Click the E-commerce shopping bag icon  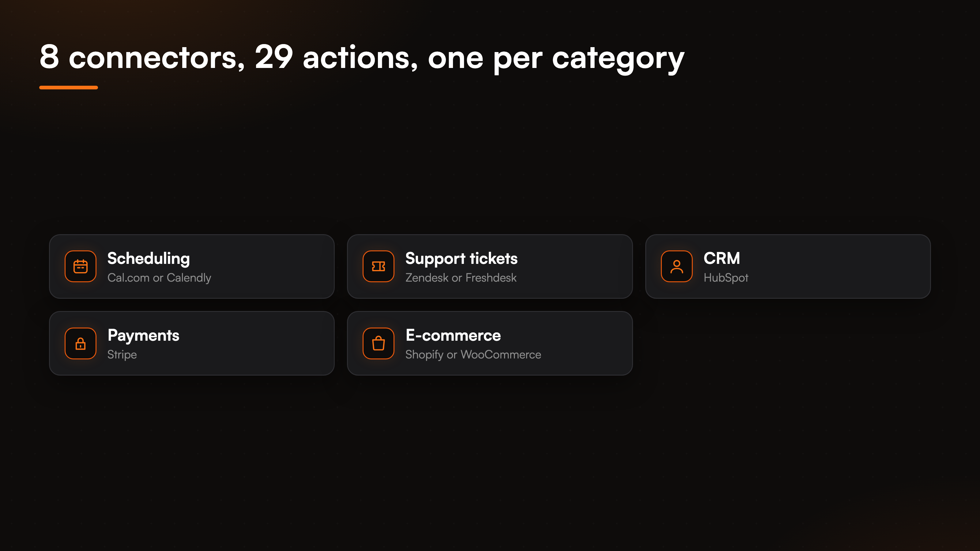coord(378,343)
